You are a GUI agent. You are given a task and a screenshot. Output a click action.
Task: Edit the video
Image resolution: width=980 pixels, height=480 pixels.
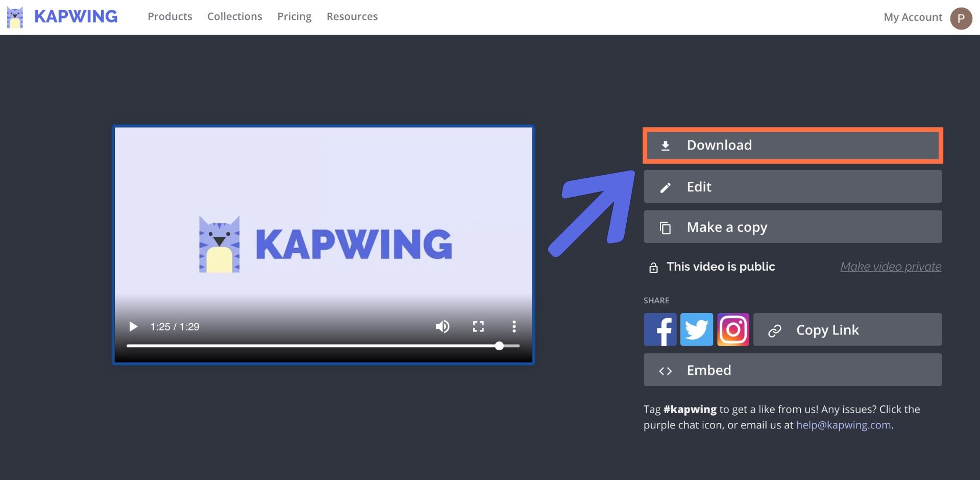(792, 187)
